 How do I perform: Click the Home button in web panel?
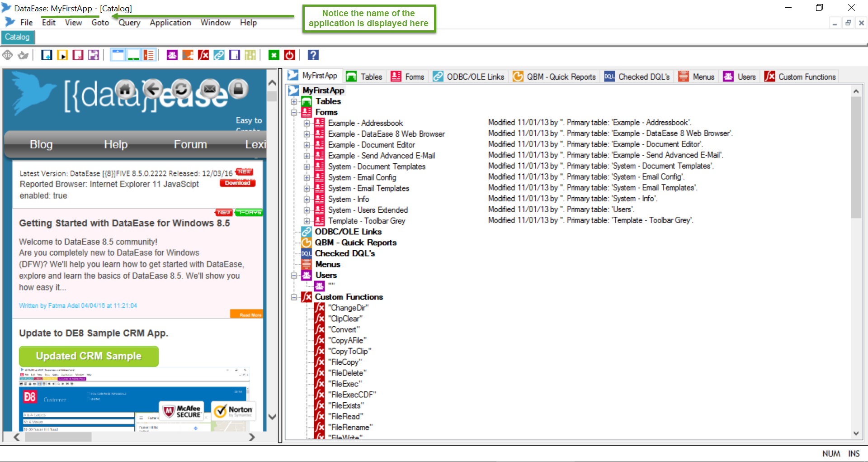pos(125,90)
